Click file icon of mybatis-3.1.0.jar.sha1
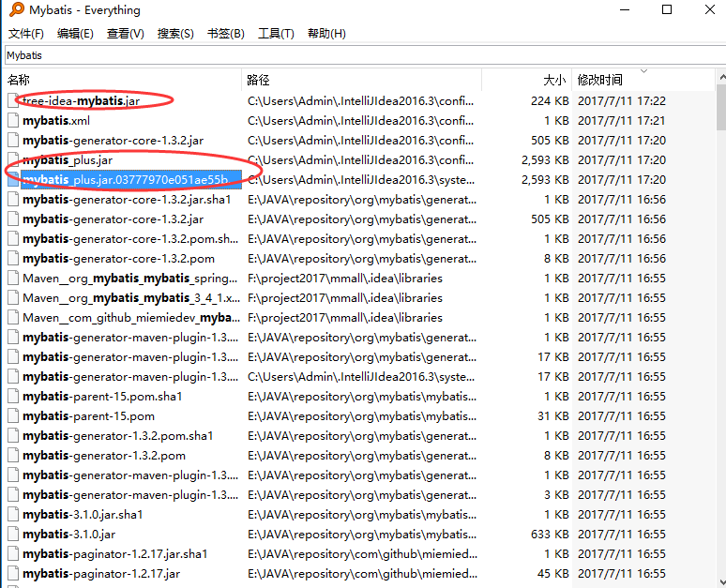This screenshot has width=726, height=588. [13, 515]
